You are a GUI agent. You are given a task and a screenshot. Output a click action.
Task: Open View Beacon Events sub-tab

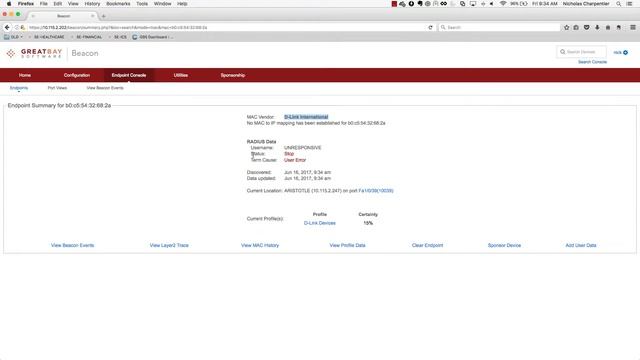click(105, 88)
